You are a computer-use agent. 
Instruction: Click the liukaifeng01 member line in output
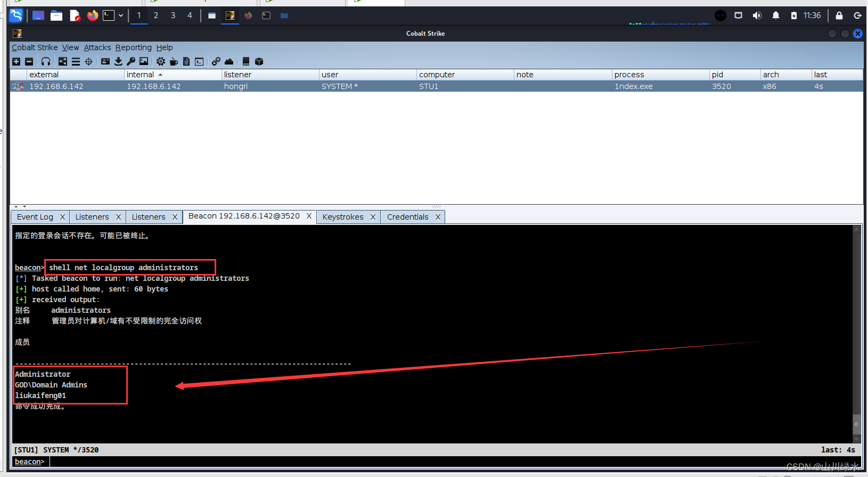[x=40, y=395]
